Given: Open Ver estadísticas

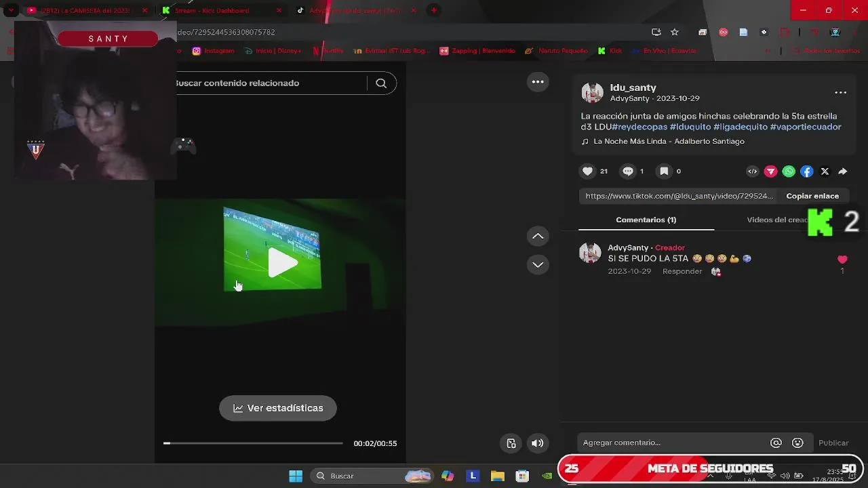Looking at the screenshot, I should click(x=278, y=408).
